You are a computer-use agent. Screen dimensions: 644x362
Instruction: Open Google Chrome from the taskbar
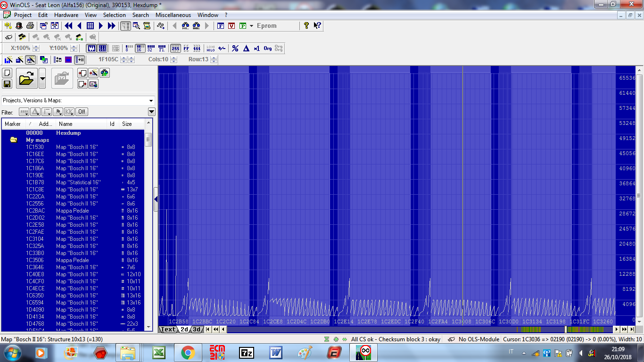click(x=188, y=353)
